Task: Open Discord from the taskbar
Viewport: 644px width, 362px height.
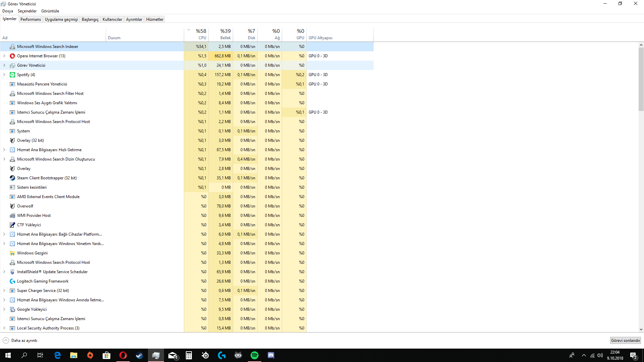Action: point(271,355)
